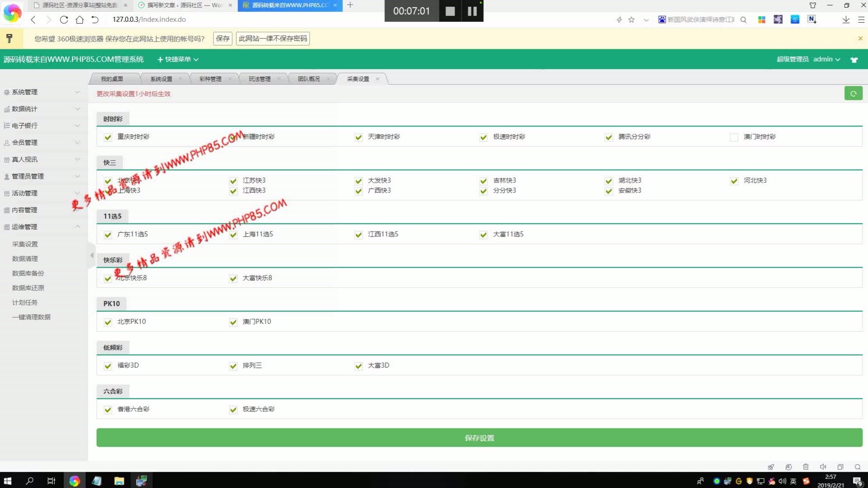This screenshot has width=868, height=488.
Task: Open browser downloads icon
Action: click(x=846, y=20)
